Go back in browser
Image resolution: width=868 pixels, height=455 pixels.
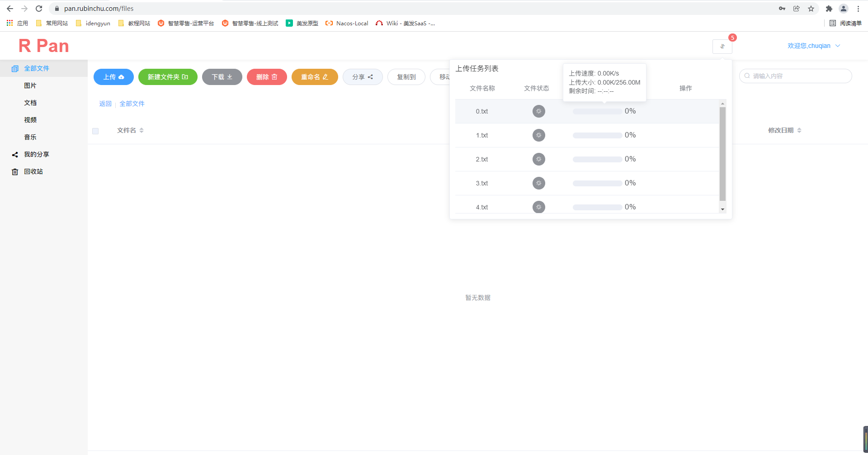[10, 9]
